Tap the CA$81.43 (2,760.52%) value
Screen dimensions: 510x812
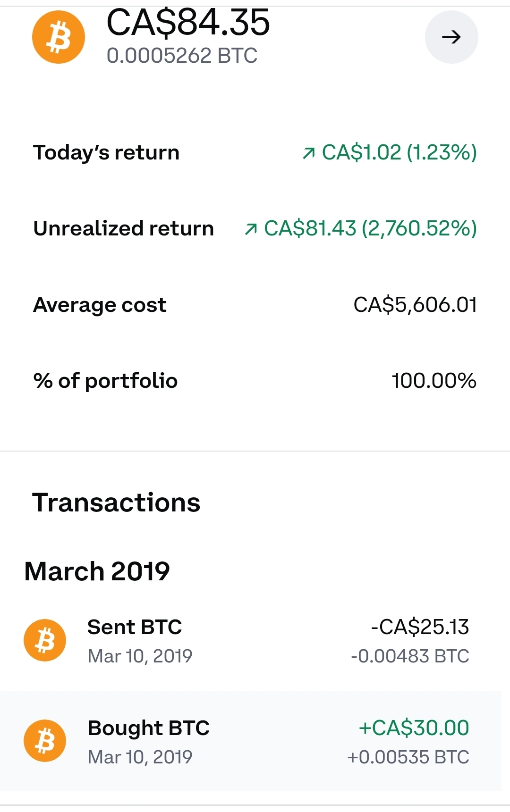coord(371,228)
